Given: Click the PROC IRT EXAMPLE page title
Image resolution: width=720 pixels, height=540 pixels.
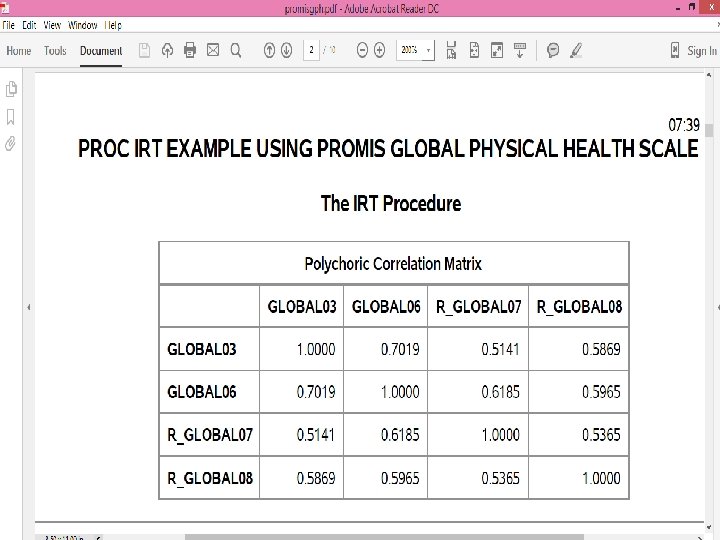Looking at the screenshot, I should point(388,149).
